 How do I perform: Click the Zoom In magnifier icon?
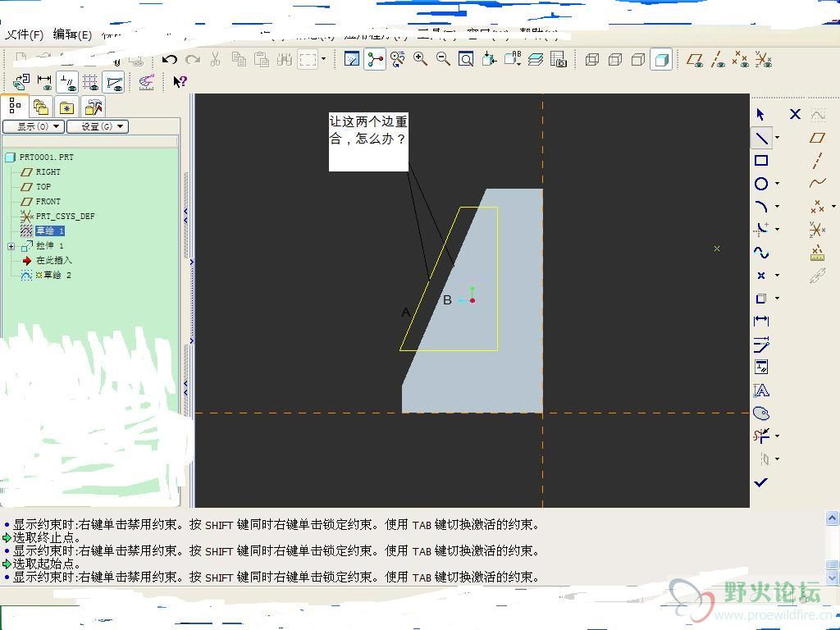[x=420, y=59]
